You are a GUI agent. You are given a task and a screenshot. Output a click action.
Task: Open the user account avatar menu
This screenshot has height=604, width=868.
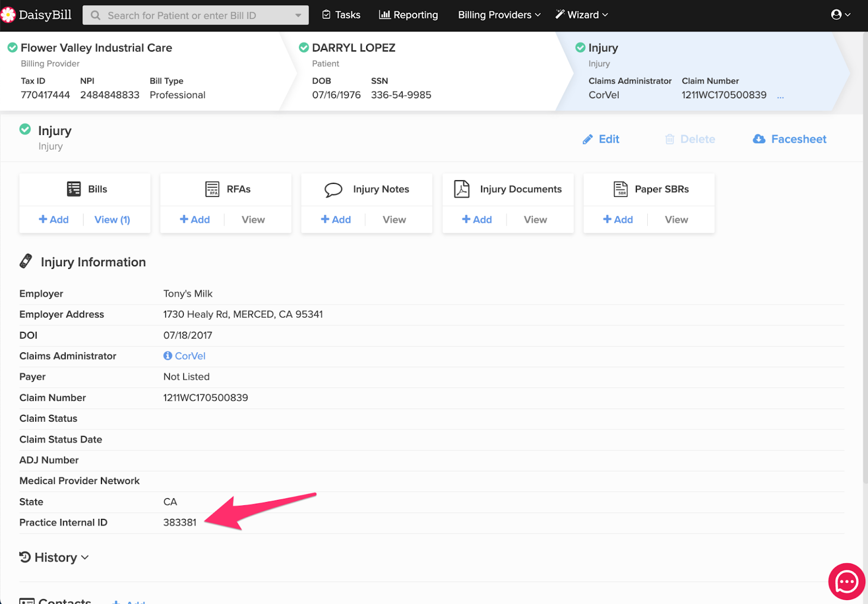(x=840, y=15)
